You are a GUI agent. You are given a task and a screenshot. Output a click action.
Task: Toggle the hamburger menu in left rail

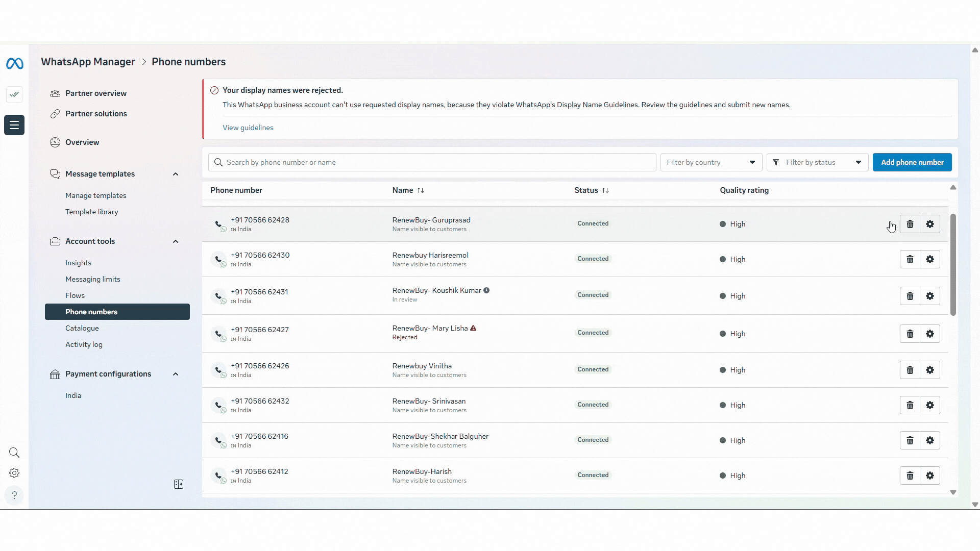coord(14,125)
